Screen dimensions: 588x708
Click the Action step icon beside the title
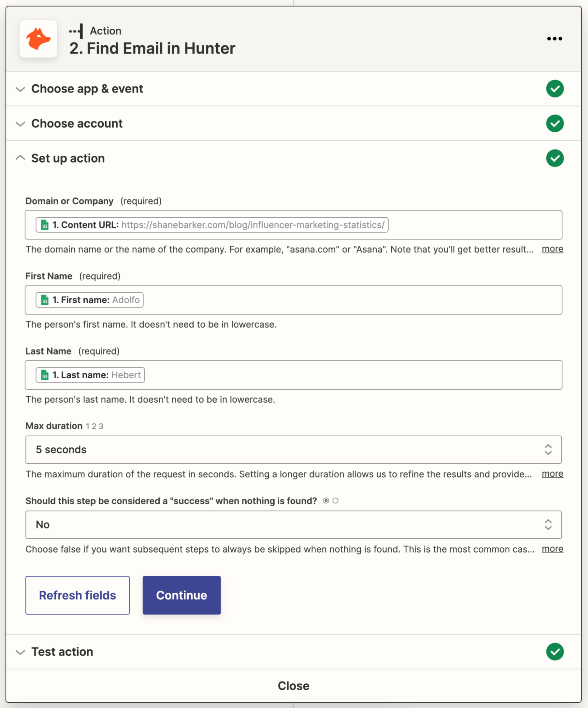pyautogui.click(x=76, y=30)
